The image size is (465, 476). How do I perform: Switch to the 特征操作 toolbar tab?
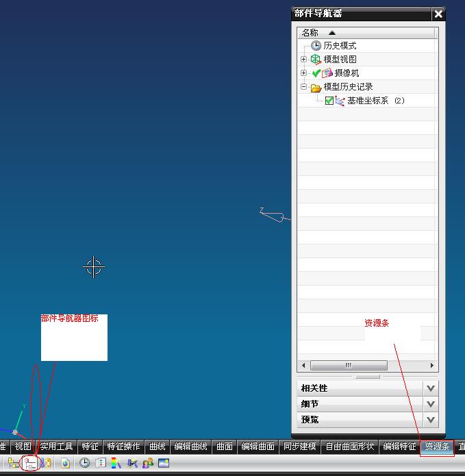tap(123, 447)
